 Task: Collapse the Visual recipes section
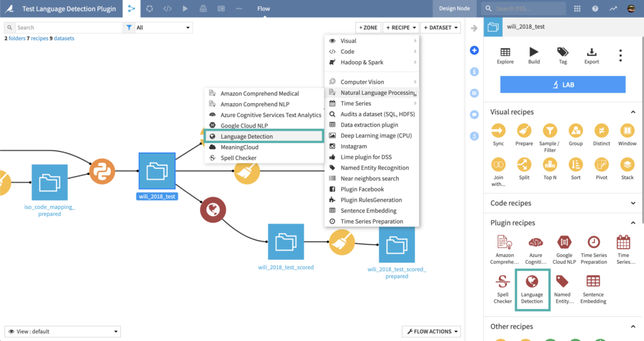point(633,112)
